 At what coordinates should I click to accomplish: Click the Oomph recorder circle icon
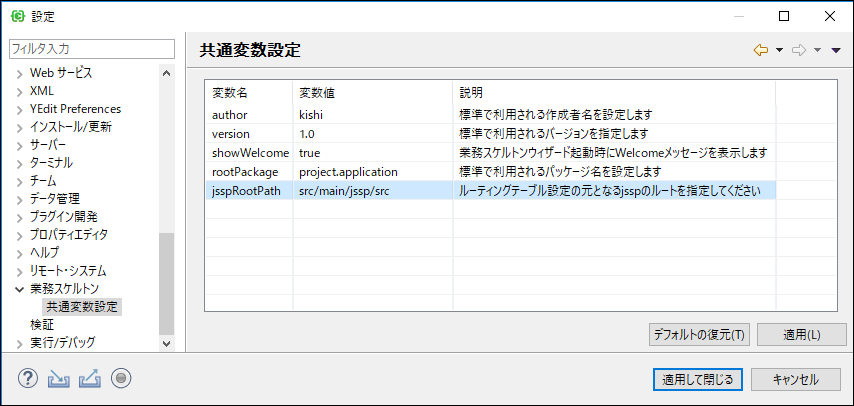point(121,378)
